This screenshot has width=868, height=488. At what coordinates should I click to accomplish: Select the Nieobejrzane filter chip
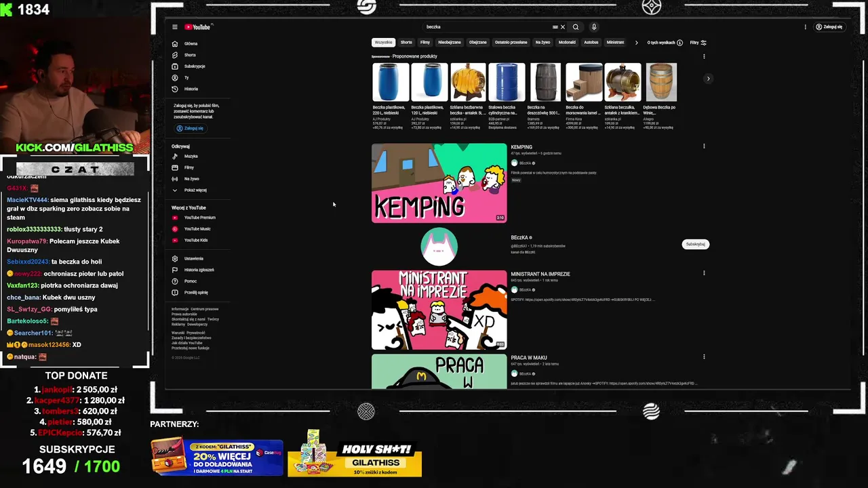tap(450, 42)
